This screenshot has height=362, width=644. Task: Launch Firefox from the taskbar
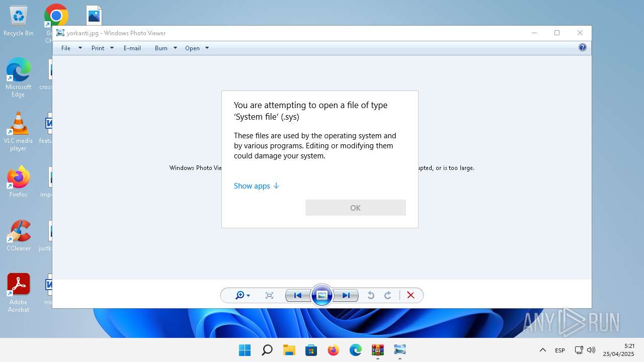[x=334, y=350]
